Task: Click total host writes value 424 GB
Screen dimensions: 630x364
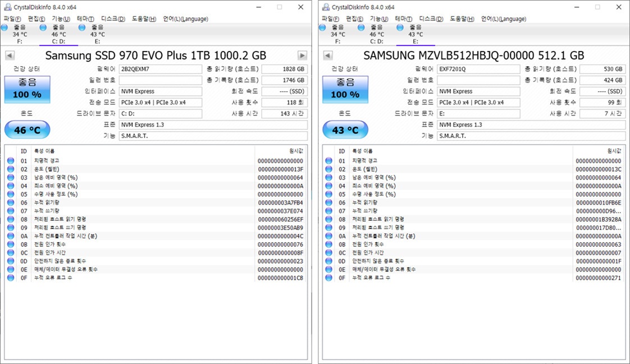Action: [602, 80]
